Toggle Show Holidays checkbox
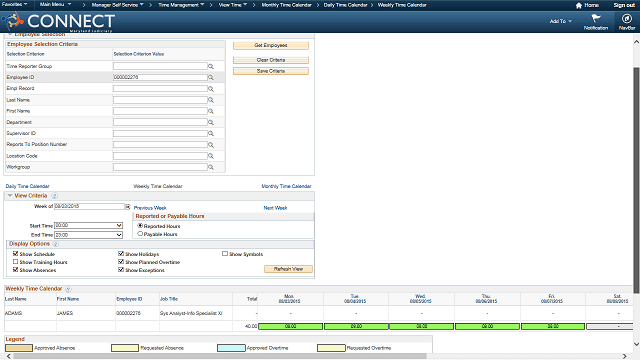640x360 pixels. tap(121, 253)
